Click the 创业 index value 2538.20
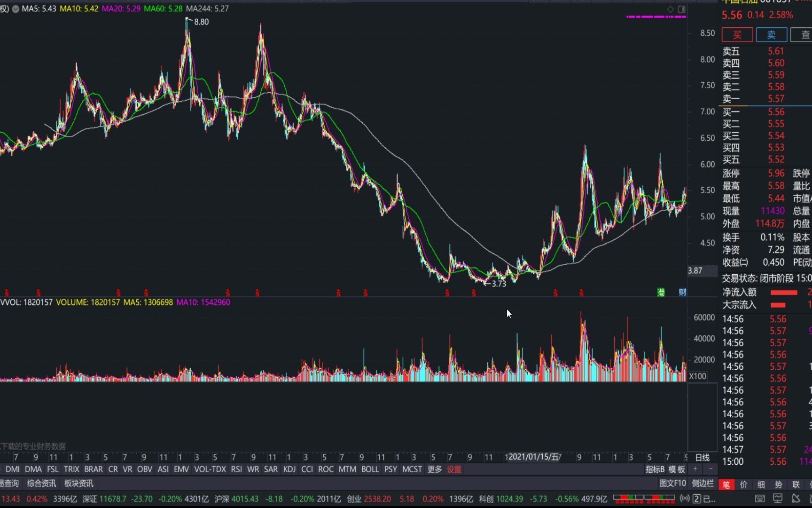Image resolution: width=812 pixels, height=508 pixels. tap(377, 499)
